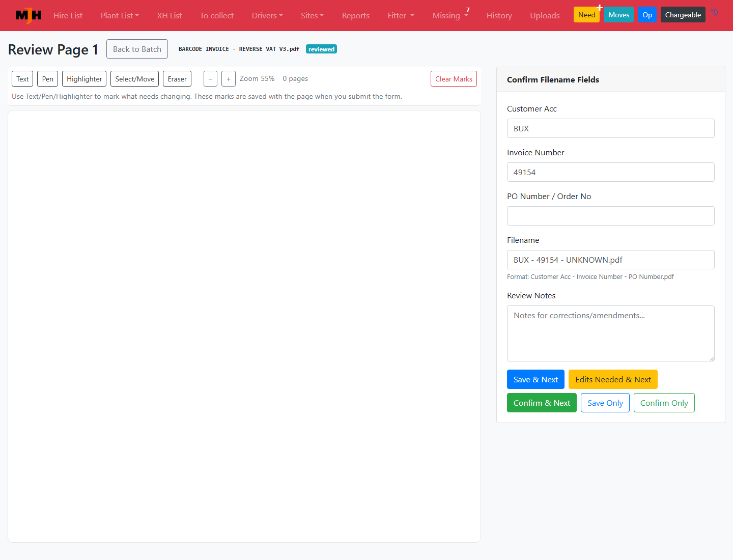
Task: Zoom in with the plus button
Action: point(229,79)
